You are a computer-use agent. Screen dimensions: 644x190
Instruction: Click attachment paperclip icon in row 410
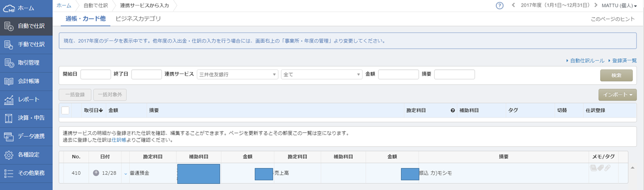tap(607, 168)
